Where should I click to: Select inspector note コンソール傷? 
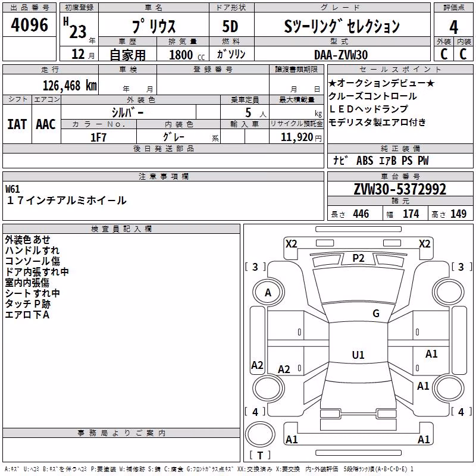click(32, 261)
